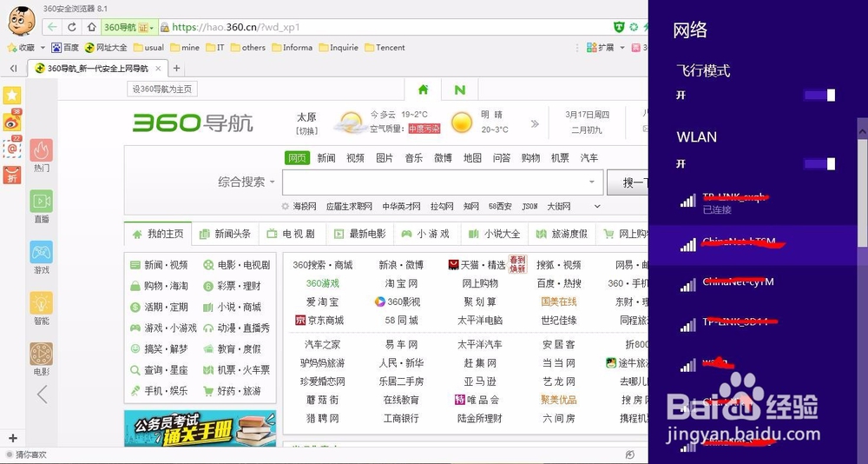
Task: Open the Tencent bookmark folder
Action: (x=385, y=48)
